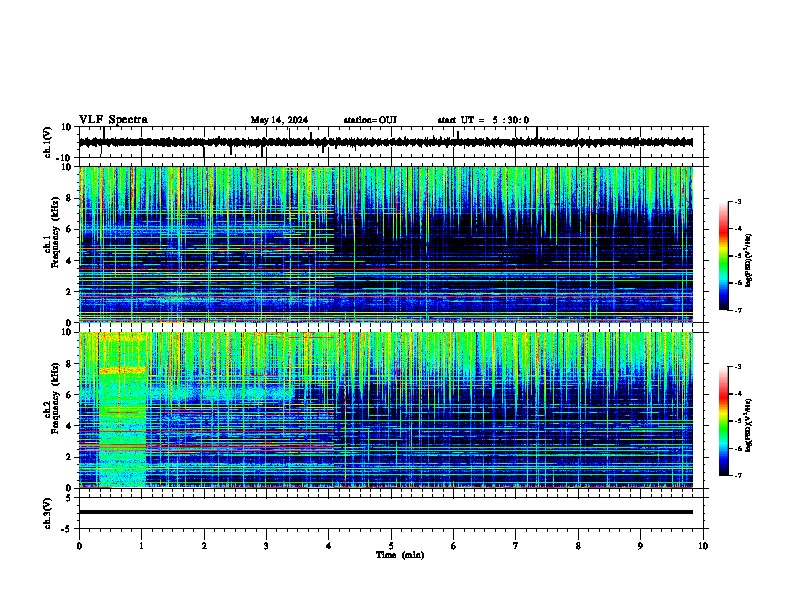Click the time axis tick label "4"
Screen dimensions: 792x612
pos(329,546)
